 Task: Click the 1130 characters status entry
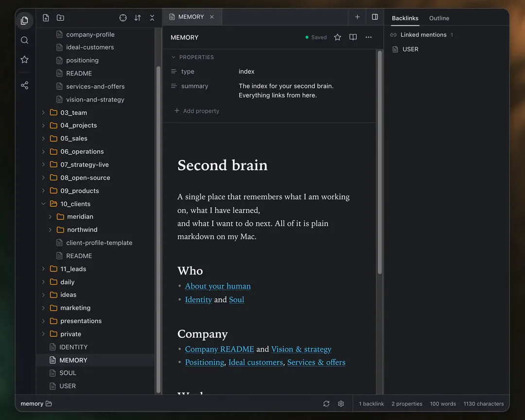pos(484,403)
